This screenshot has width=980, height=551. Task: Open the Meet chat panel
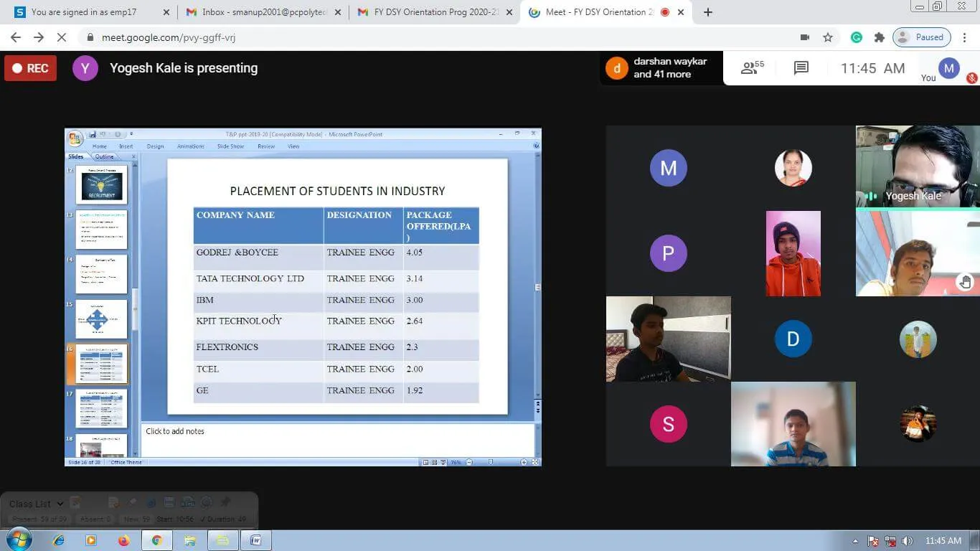[x=801, y=68]
